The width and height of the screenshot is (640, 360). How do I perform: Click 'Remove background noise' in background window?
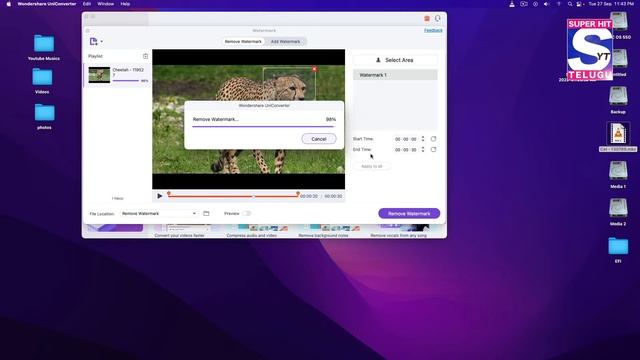(x=323, y=236)
